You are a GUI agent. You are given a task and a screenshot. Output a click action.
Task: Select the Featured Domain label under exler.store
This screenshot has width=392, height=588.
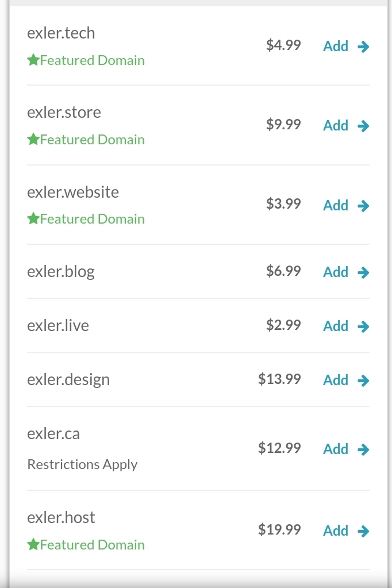coord(92,140)
